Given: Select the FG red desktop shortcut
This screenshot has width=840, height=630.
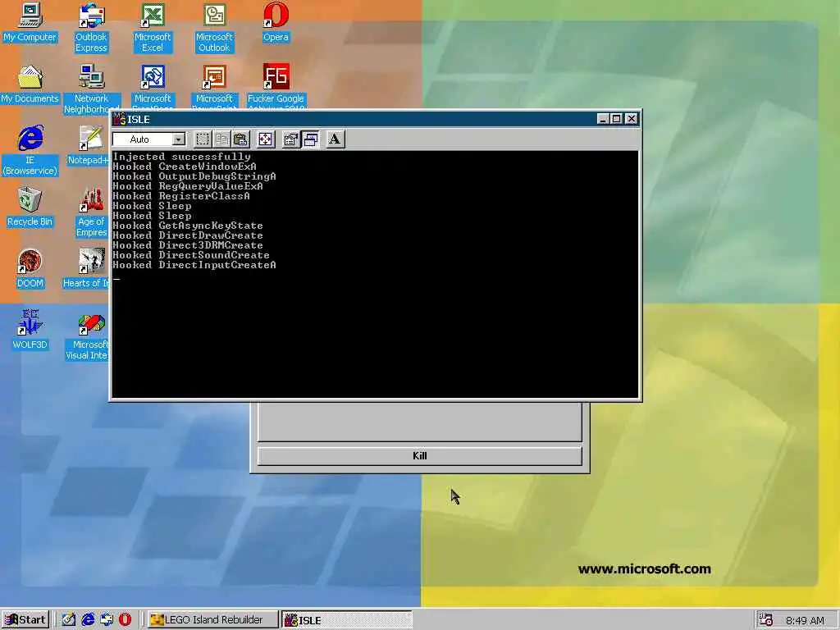Looking at the screenshot, I should click(x=276, y=85).
